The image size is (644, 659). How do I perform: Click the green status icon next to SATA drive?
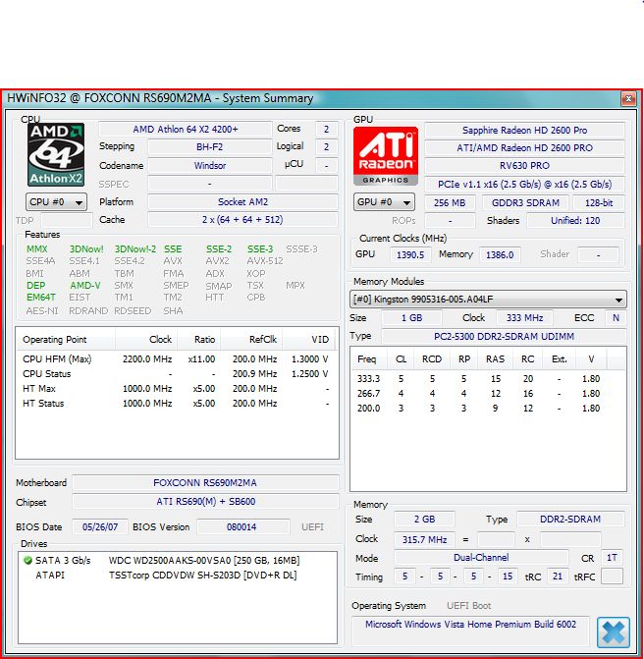coord(28,560)
